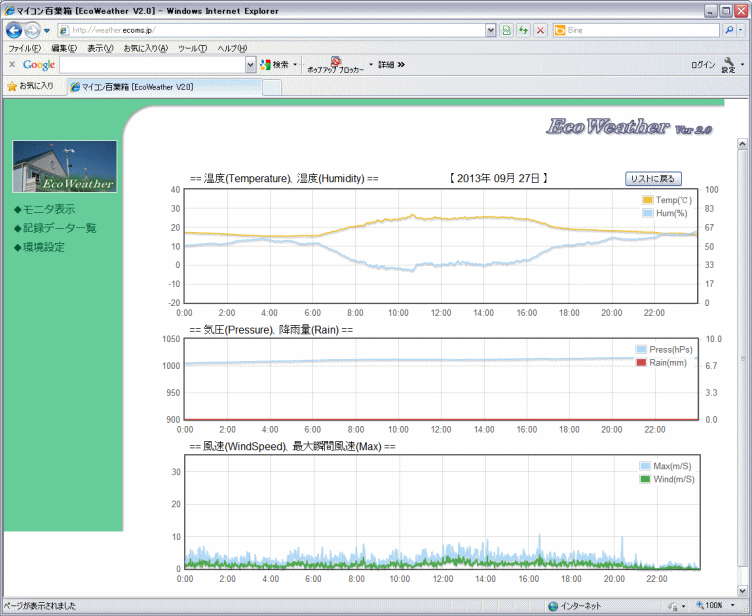Open the 記録データ一覧 link
The height and width of the screenshot is (616, 752).
pos(59,228)
